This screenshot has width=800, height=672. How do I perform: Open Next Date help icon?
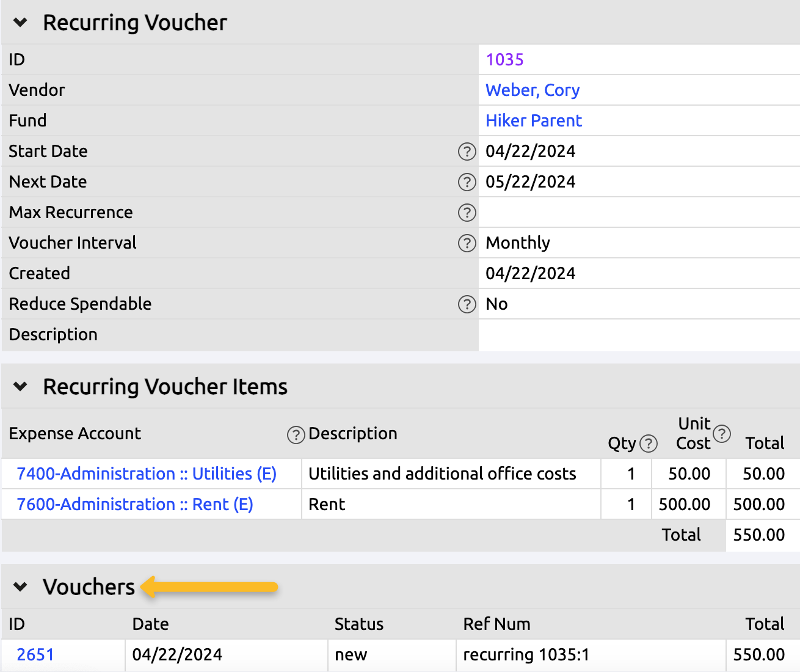coord(467,182)
